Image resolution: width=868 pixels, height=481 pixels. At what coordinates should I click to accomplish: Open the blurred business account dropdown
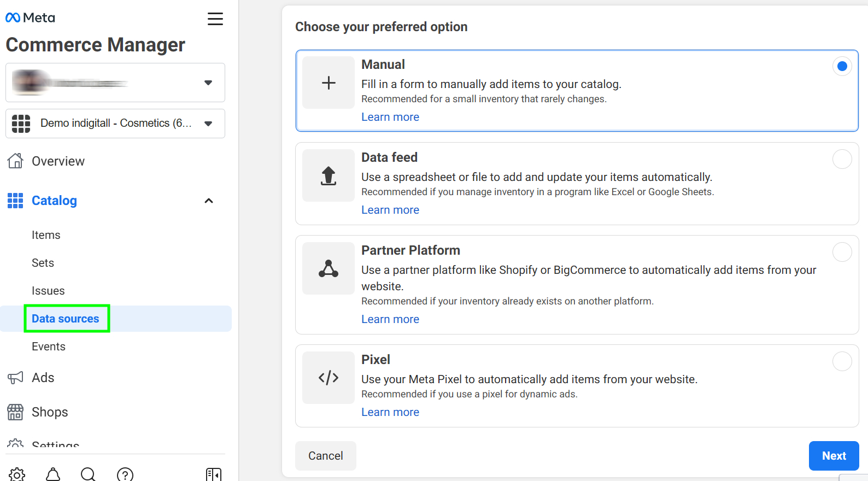pyautogui.click(x=115, y=83)
